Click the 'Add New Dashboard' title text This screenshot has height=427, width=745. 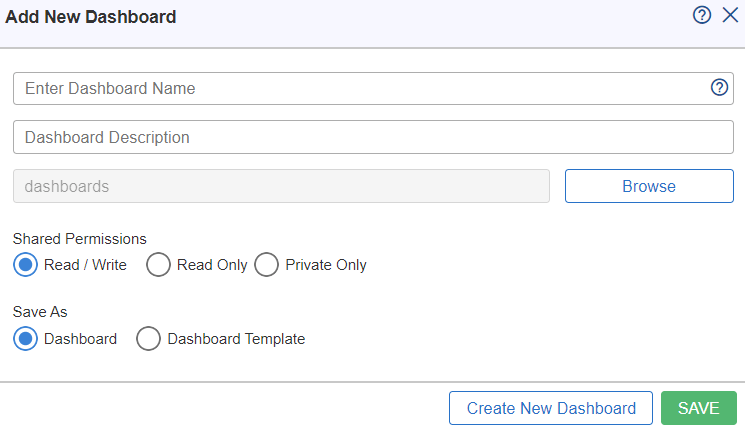point(91,17)
